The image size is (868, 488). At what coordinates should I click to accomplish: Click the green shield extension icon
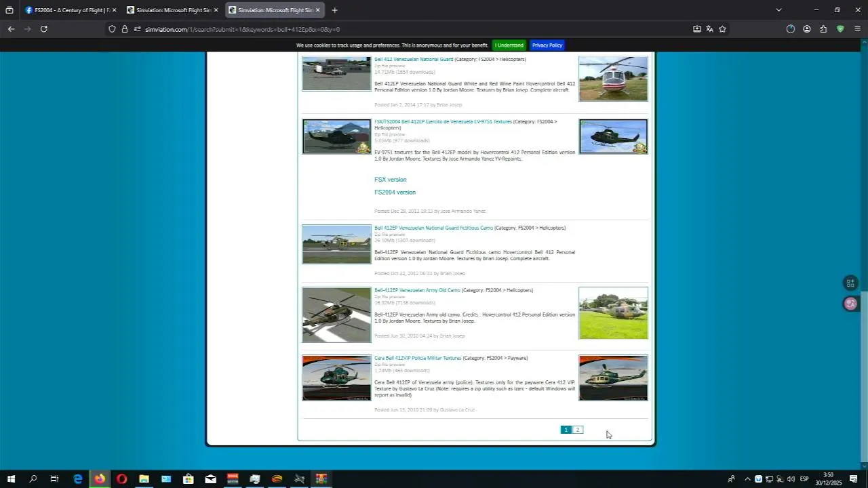[840, 29]
